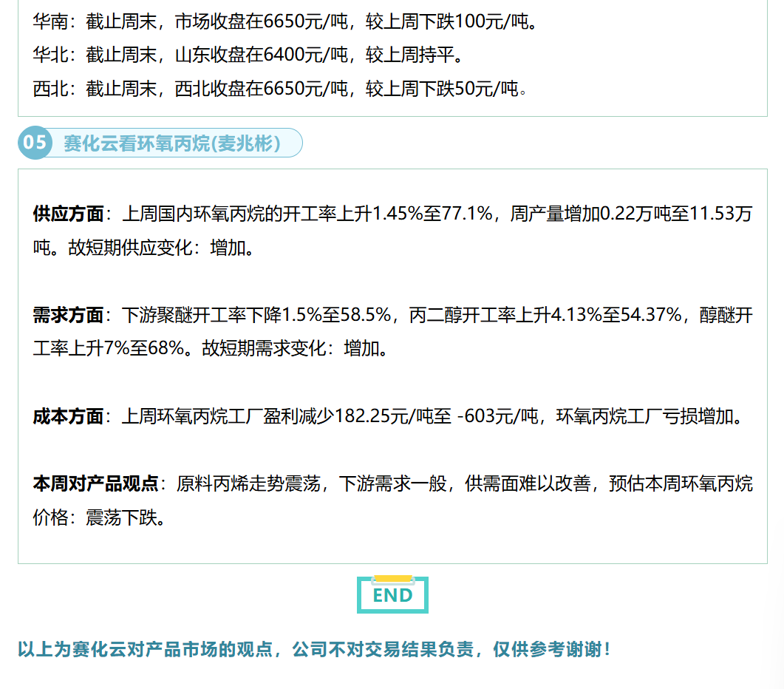The image size is (784, 689).
Task: Click the 华北 山东收盘在6400元/吨 line
Action: point(248,55)
